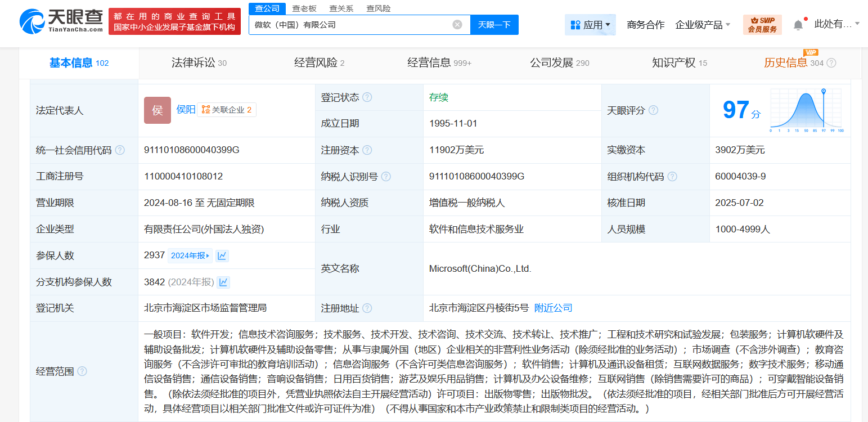Click paid-in capital 3902万美元
The width and height of the screenshot is (868, 422).
[x=740, y=150]
